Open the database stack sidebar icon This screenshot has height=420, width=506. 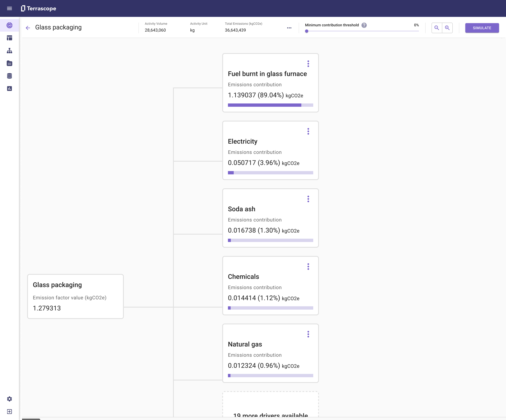coord(9,76)
